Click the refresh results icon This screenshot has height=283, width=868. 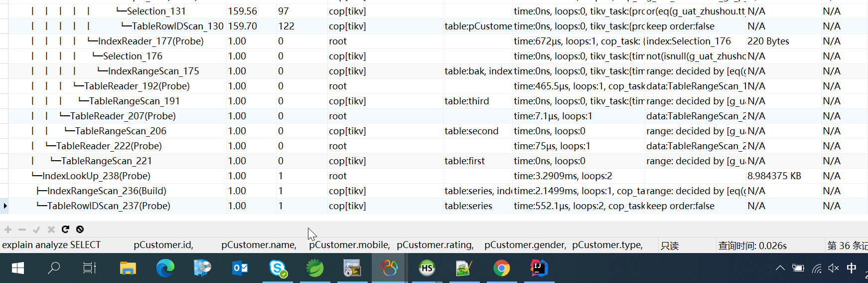pos(65,230)
